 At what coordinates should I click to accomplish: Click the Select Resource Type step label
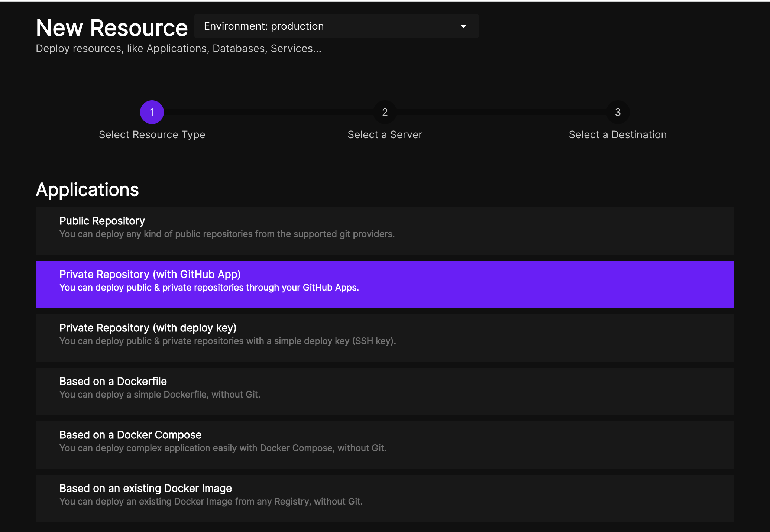tap(152, 134)
